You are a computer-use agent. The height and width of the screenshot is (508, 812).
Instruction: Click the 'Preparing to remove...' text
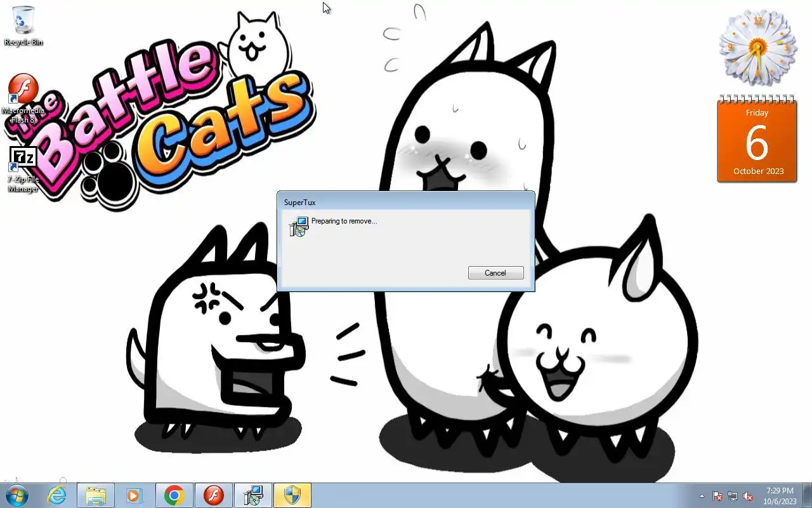click(344, 221)
